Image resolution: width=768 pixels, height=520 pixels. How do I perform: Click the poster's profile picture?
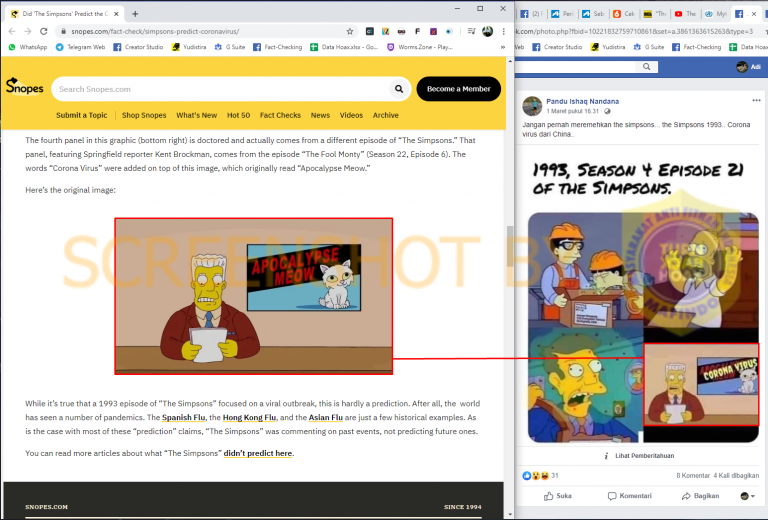point(532,106)
